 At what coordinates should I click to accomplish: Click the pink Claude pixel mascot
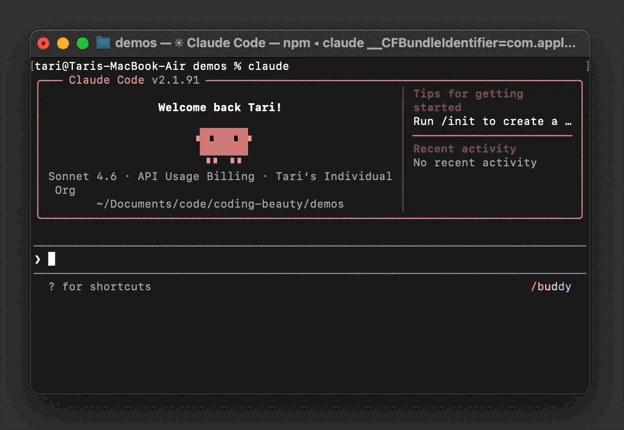(224, 145)
